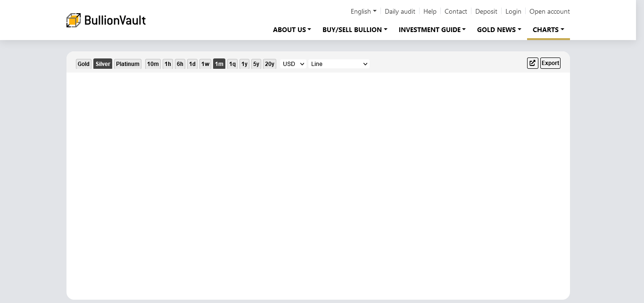This screenshot has height=303, width=644.
Task: Open chart in new window icon
Action: pyautogui.click(x=532, y=63)
